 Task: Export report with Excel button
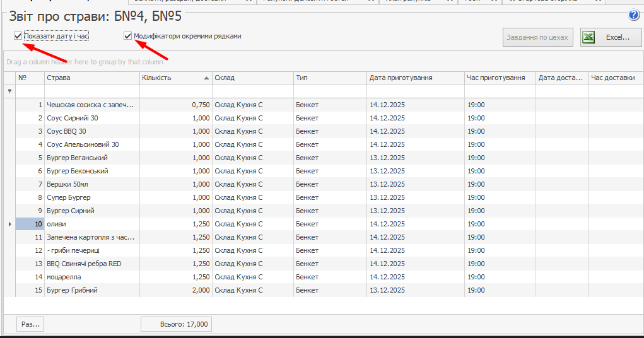point(606,38)
